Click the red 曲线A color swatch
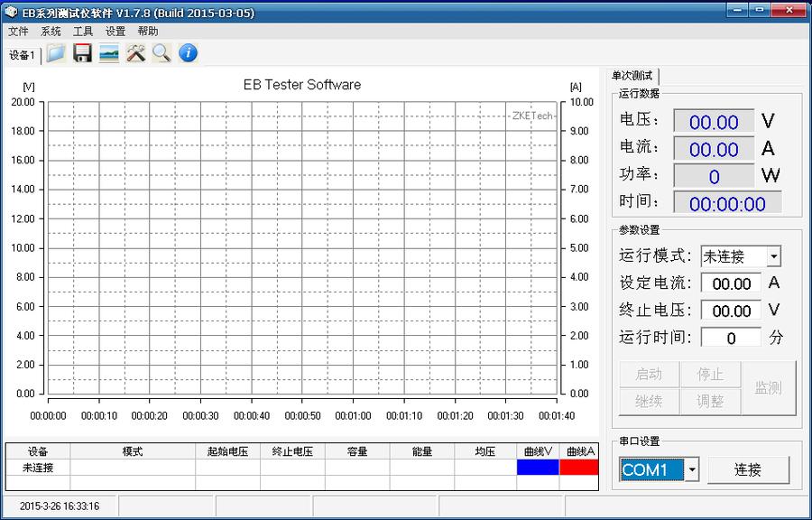 point(578,468)
